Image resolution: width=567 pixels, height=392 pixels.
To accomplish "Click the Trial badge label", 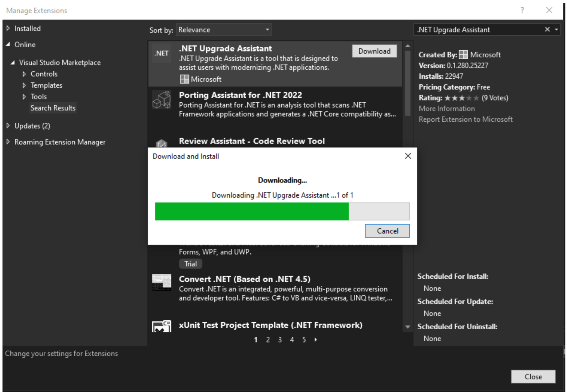I will [x=190, y=264].
